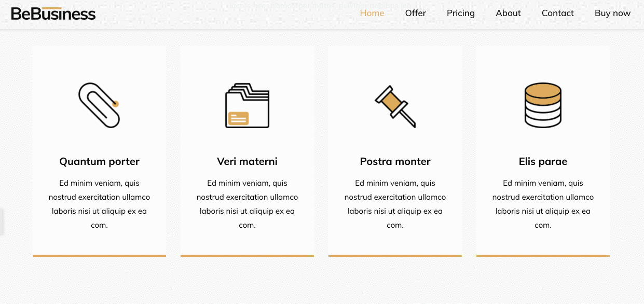The image size is (644, 304).
Task: Click the BeBusiness logo
Action: pos(53,13)
